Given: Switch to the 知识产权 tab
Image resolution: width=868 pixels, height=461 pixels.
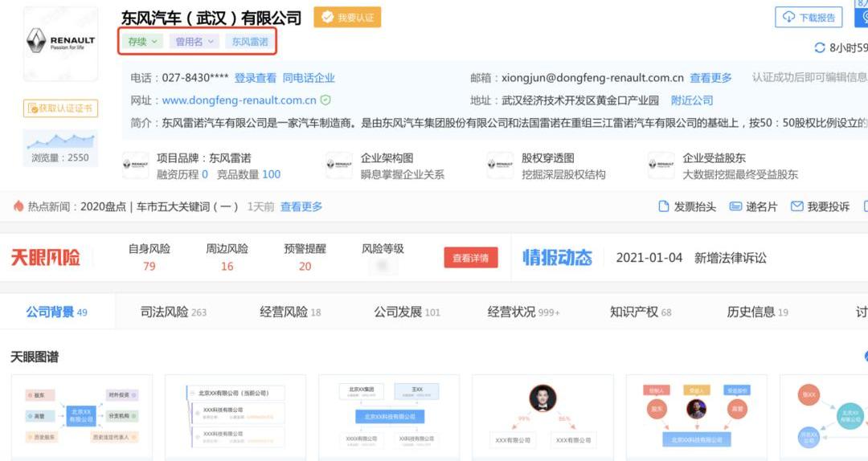Looking at the screenshot, I should click(640, 312).
